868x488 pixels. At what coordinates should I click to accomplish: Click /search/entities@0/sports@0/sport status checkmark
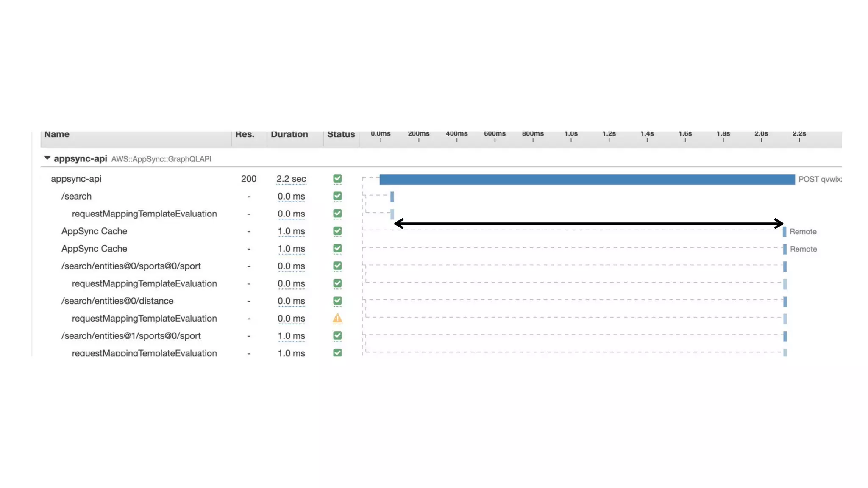tap(337, 266)
